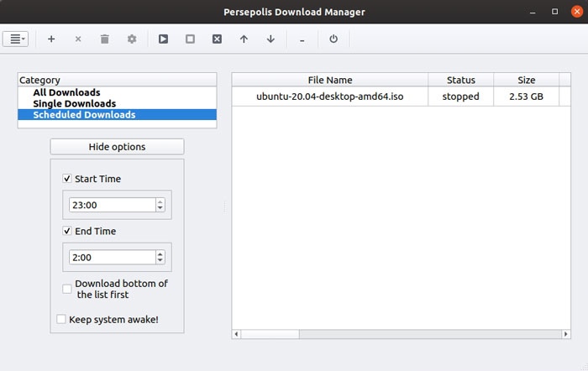Click the Size column header
The width and height of the screenshot is (588, 371).
pyautogui.click(x=527, y=80)
